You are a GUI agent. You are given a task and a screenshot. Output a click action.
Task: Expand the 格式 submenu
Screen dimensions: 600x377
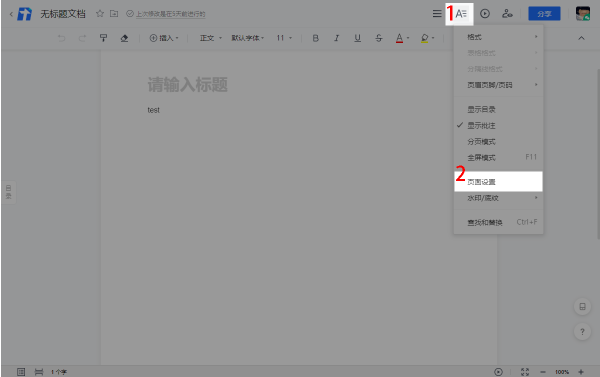coord(498,37)
